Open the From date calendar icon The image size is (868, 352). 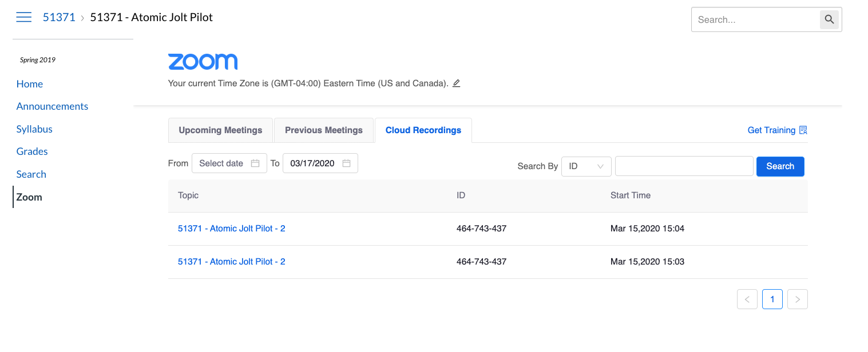pos(255,163)
